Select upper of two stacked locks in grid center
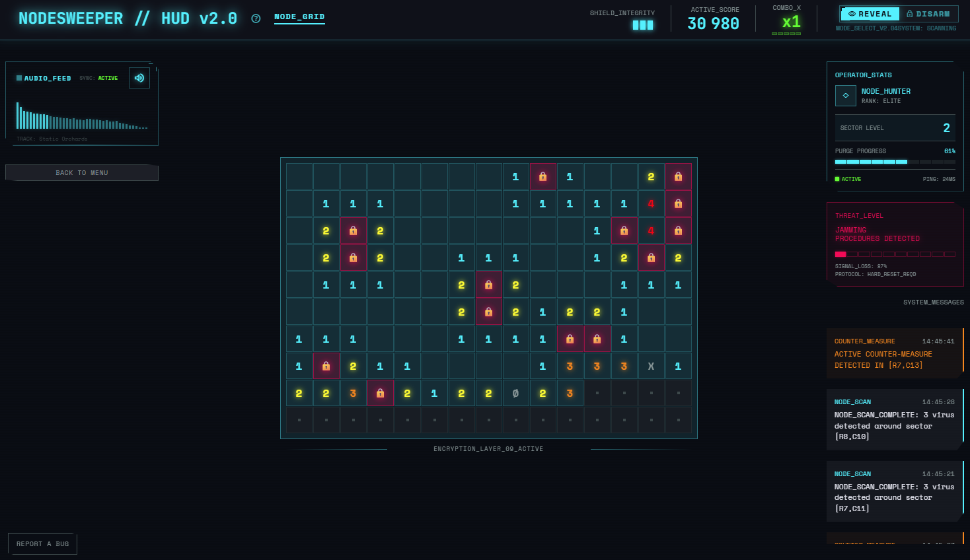Viewport: 970px width, 560px height. pos(489,285)
